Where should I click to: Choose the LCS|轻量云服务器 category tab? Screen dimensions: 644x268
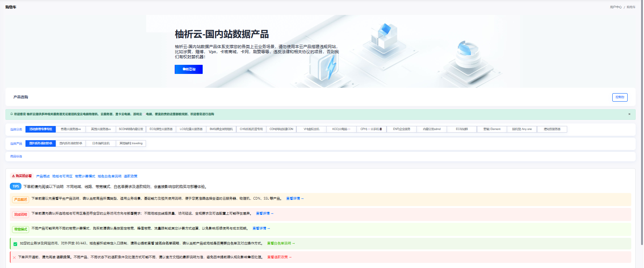[x=191, y=129]
